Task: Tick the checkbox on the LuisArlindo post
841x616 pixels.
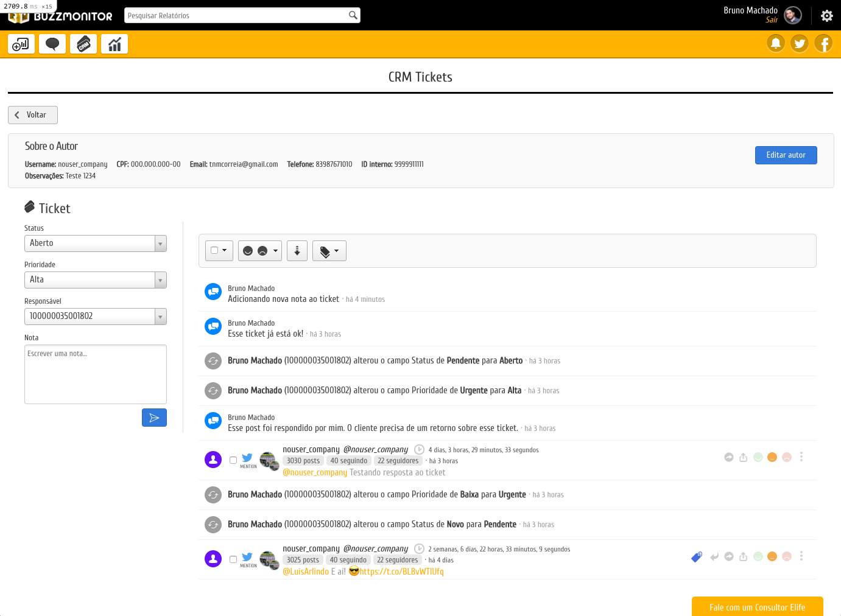Action: click(x=233, y=559)
